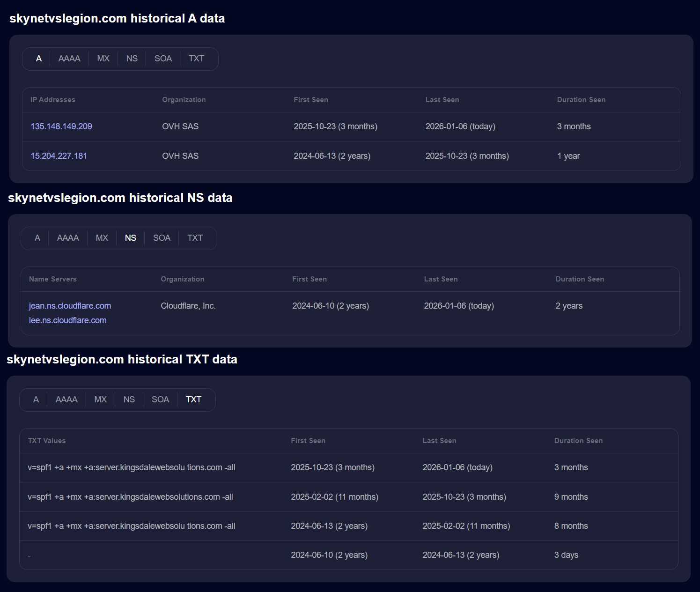Select TXT tab in the A data panel
This screenshot has height=592, width=700.
[x=196, y=59]
